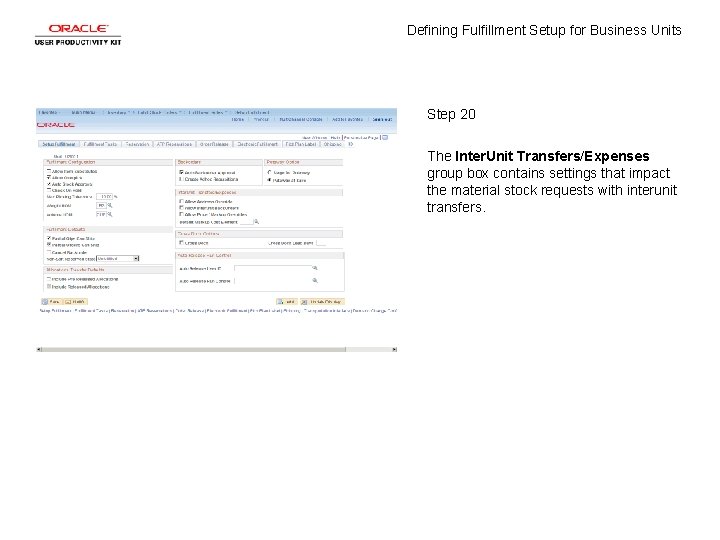Toggle Cross Dock checkbox

tap(181, 242)
